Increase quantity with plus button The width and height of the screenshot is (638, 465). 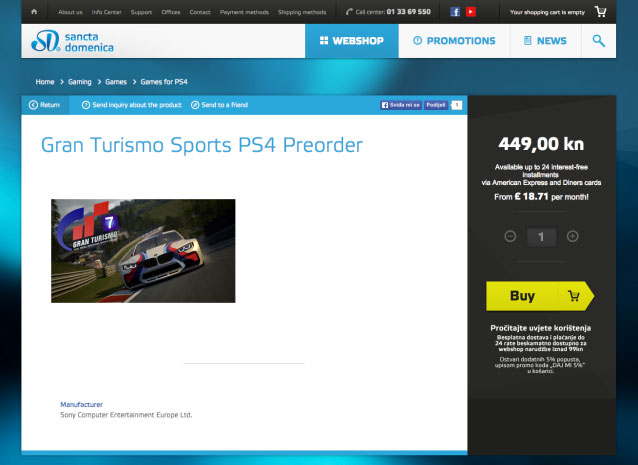point(572,237)
